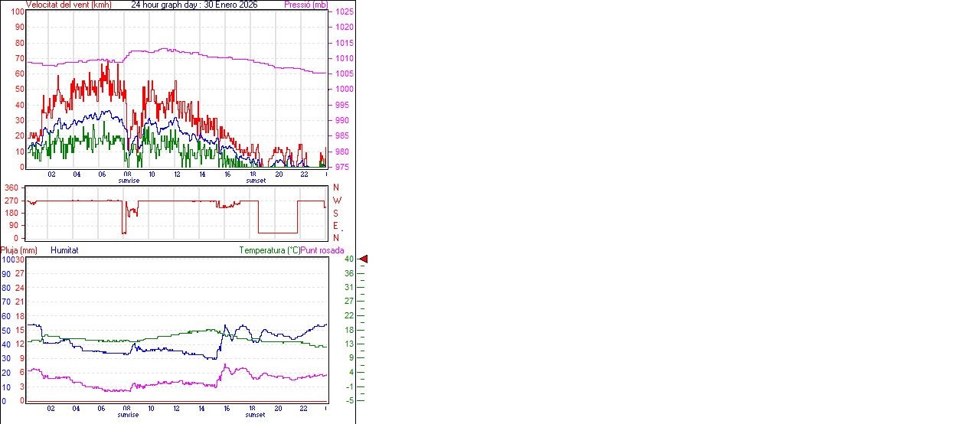Screen dimensions: 980x424
Task: Select the 'Pressió (mb)' axis label
Action: pos(305,5)
